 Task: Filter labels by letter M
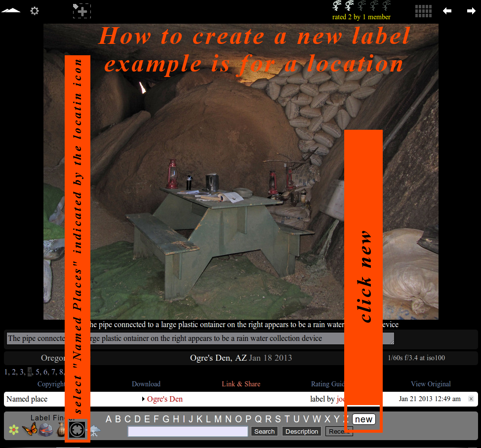coord(218,419)
